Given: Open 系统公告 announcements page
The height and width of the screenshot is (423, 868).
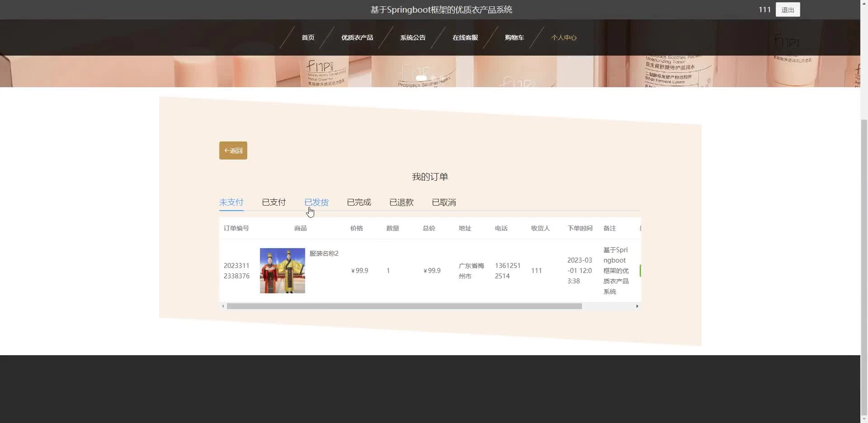Looking at the screenshot, I should tap(413, 38).
